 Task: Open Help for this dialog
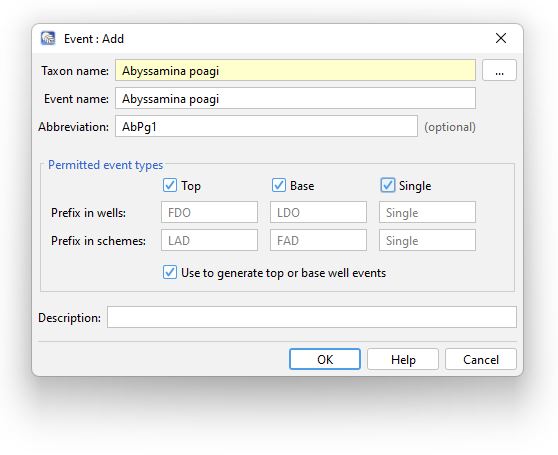[x=403, y=359]
